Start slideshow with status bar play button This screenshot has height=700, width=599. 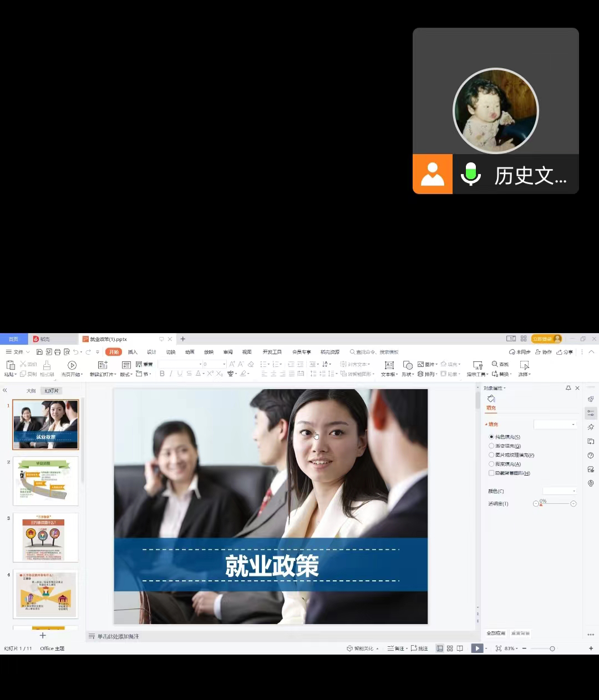(x=477, y=648)
